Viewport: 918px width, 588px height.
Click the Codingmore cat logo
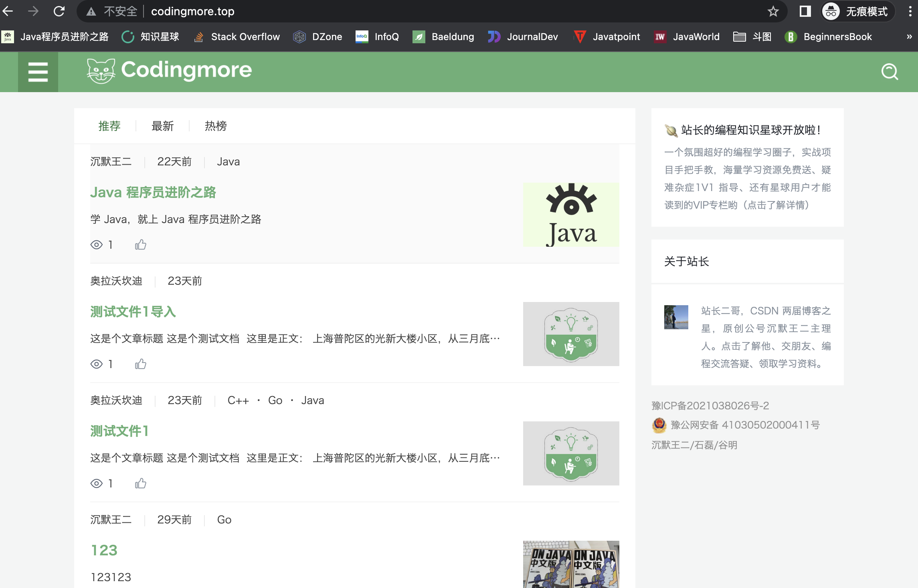pyautogui.click(x=101, y=71)
